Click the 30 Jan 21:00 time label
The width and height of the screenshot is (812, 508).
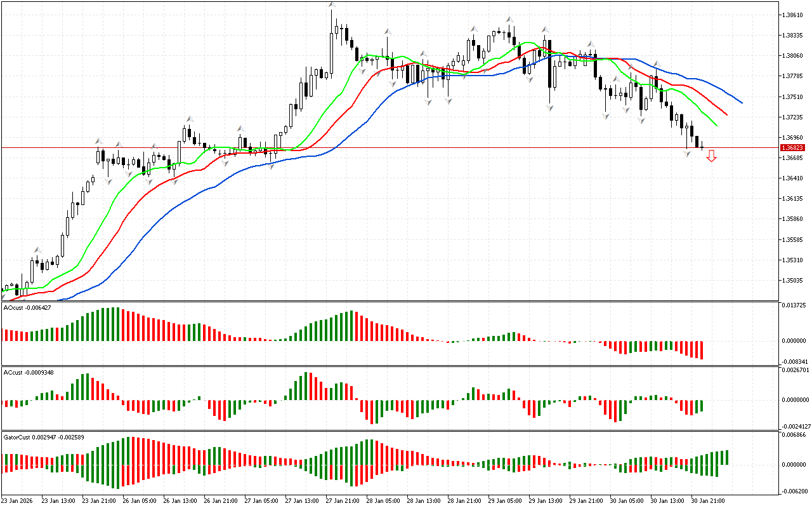707,501
